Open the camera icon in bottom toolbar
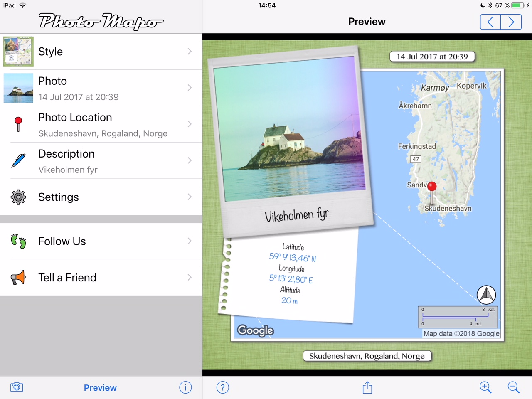532x399 pixels. click(x=17, y=387)
